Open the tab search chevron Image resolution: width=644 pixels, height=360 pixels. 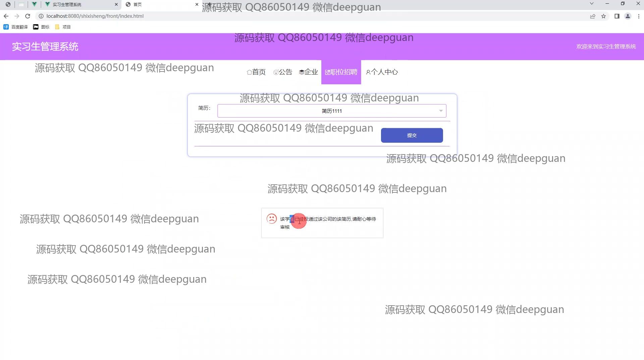(x=592, y=4)
